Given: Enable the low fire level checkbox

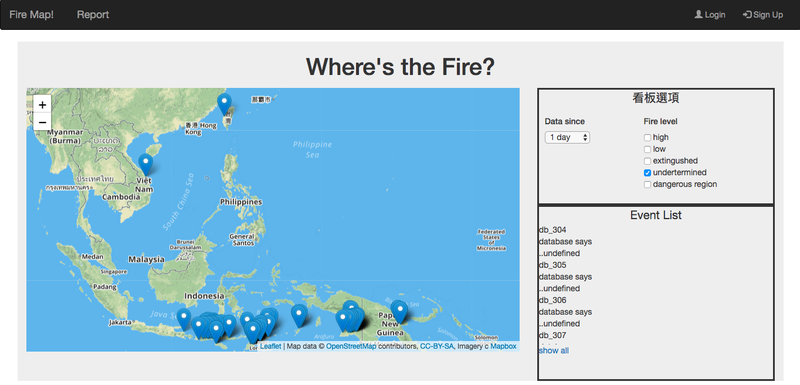Looking at the screenshot, I should coord(647,149).
